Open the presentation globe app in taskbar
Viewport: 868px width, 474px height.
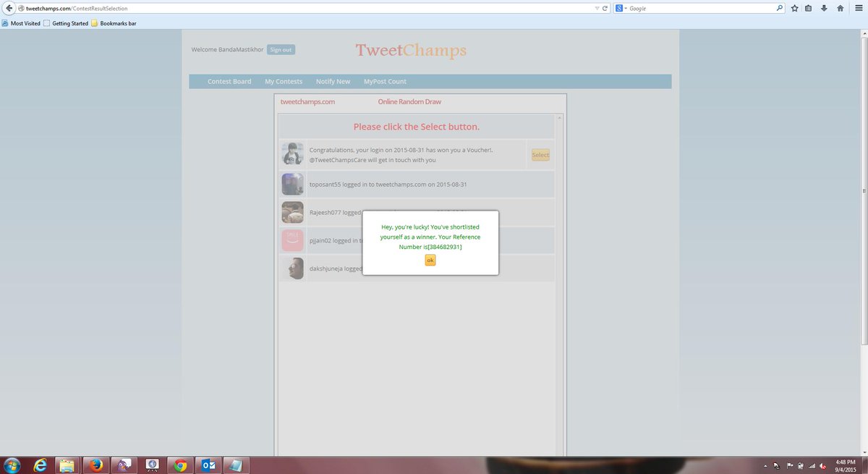(152, 465)
